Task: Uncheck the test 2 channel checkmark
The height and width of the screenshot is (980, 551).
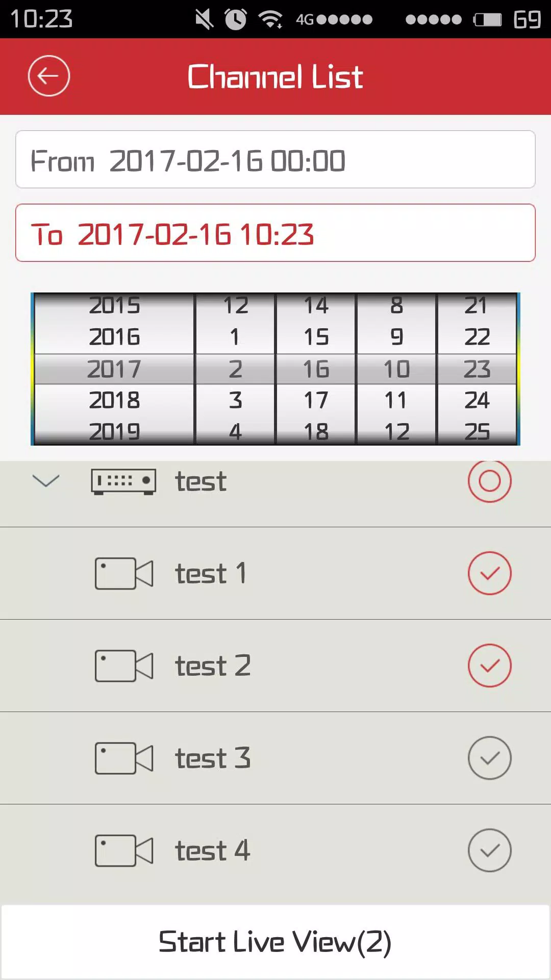Action: [x=490, y=666]
